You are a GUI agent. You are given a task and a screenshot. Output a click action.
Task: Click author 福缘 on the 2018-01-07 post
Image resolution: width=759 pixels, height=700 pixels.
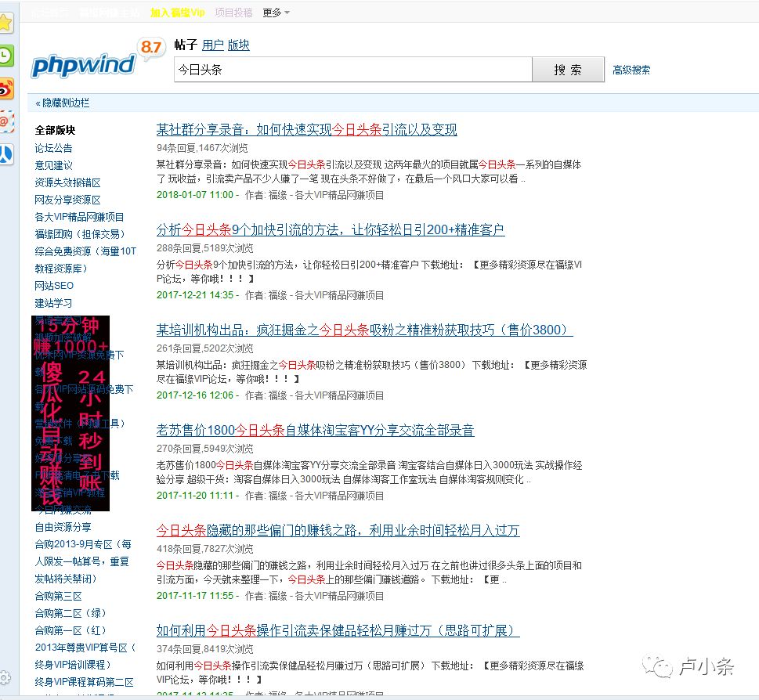(278, 195)
